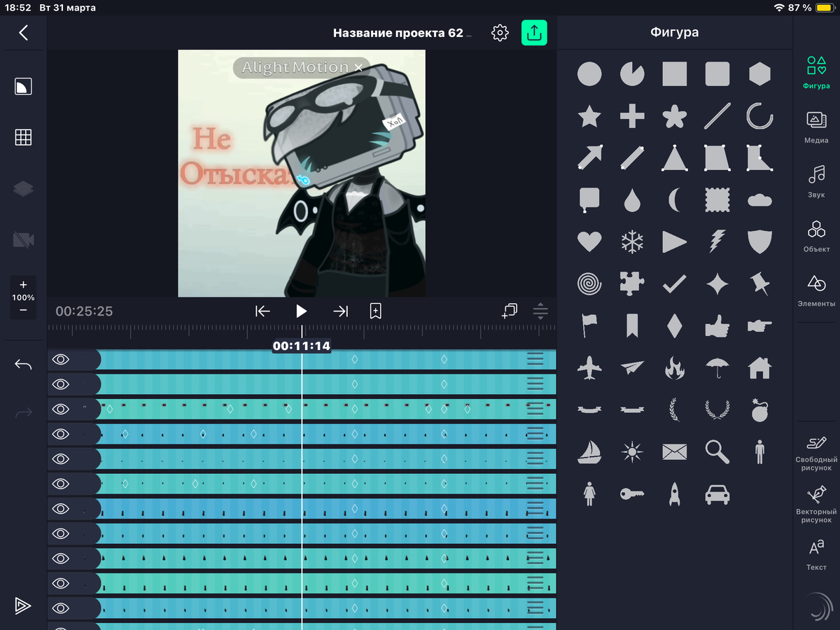Hide the first timeline layer
The height and width of the screenshot is (630, 840).
coord(61,360)
